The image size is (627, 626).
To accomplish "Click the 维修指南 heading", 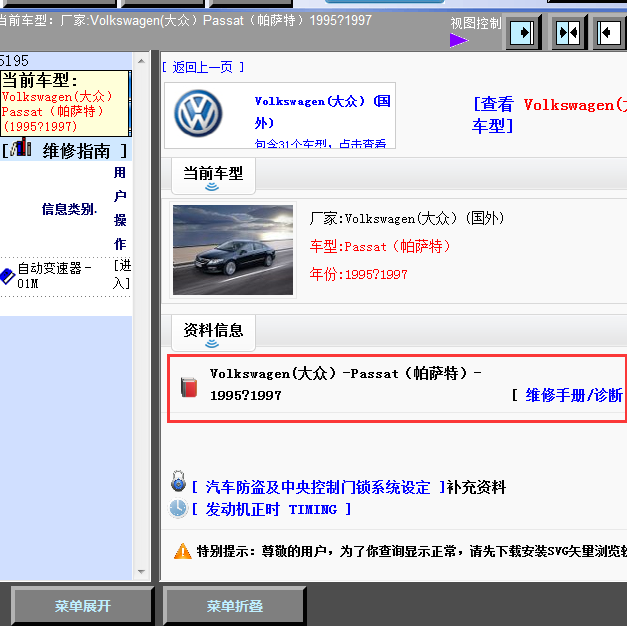I will pyautogui.click(x=76, y=151).
